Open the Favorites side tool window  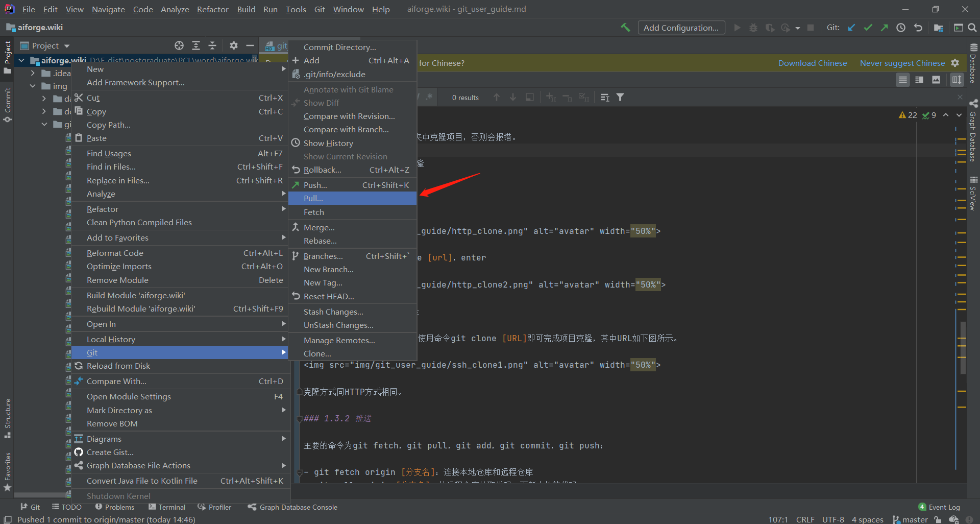(7, 472)
